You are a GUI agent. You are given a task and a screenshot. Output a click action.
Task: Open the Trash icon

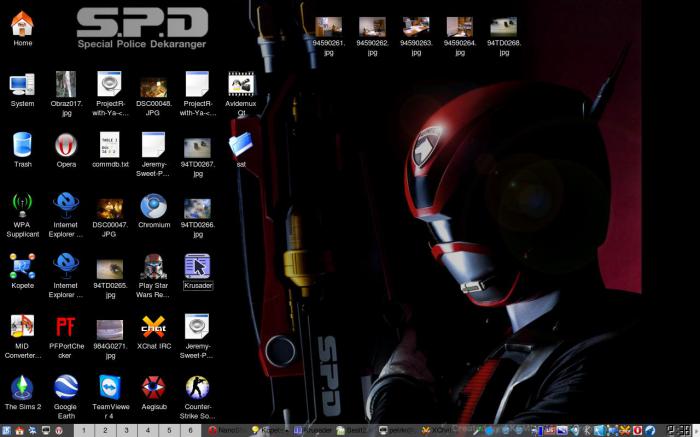point(22,150)
